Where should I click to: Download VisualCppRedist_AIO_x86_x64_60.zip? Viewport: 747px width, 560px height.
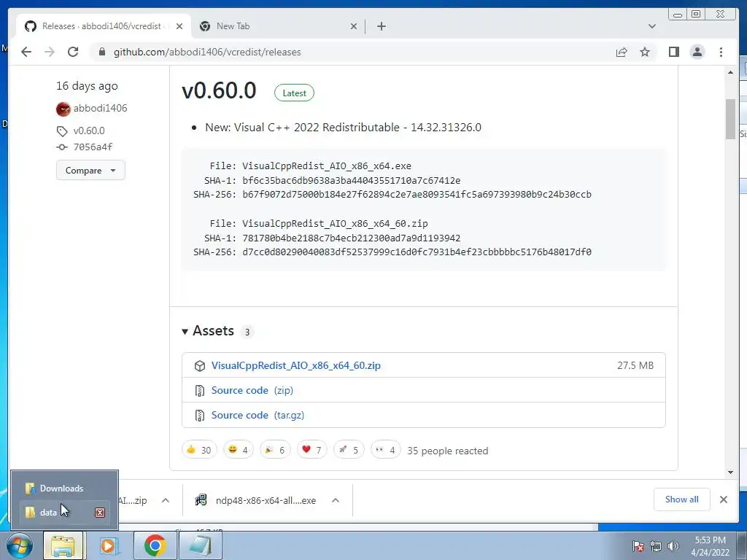pyautogui.click(x=296, y=365)
